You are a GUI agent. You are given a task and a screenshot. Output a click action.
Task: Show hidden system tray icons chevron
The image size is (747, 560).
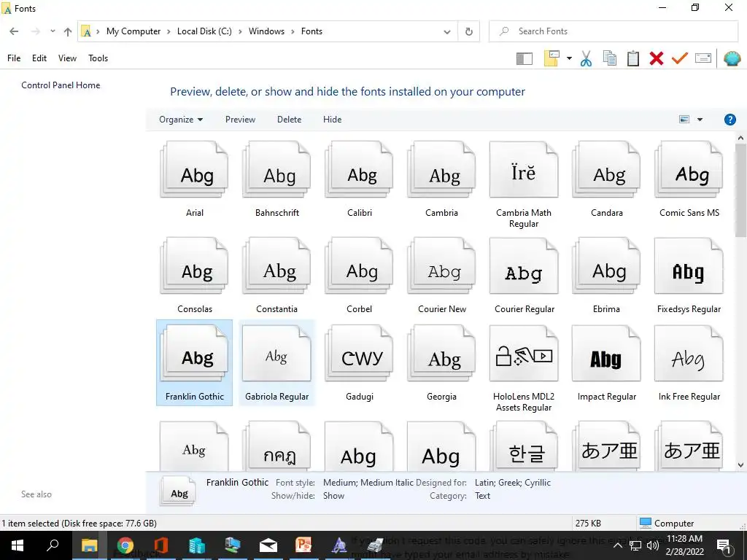617,545
